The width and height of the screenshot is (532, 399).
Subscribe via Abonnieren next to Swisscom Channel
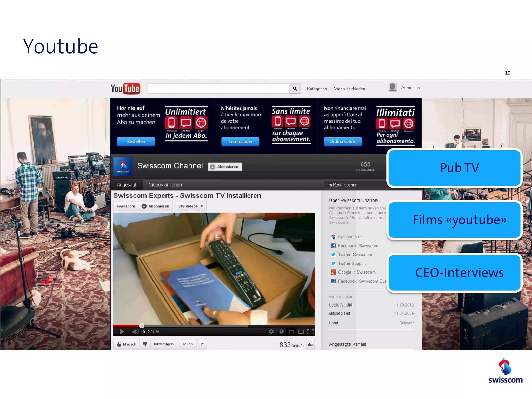(225, 167)
